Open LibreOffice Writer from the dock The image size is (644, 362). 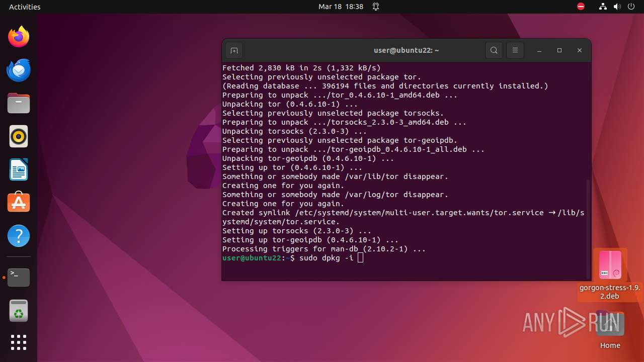[19, 169]
